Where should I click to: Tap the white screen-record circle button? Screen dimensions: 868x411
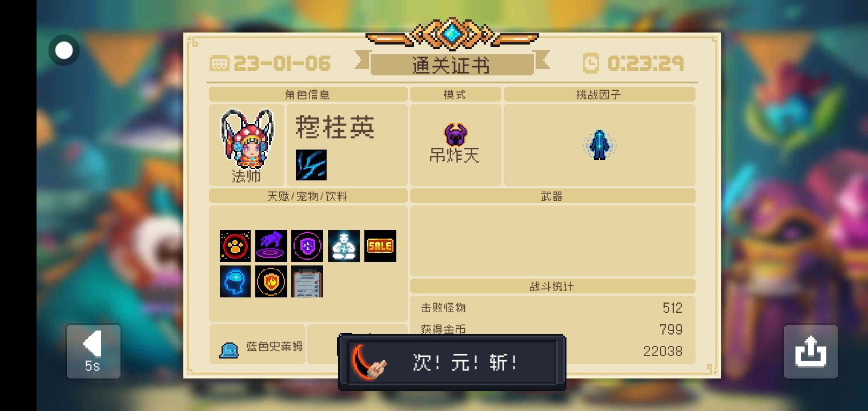[x=64, y=51]
